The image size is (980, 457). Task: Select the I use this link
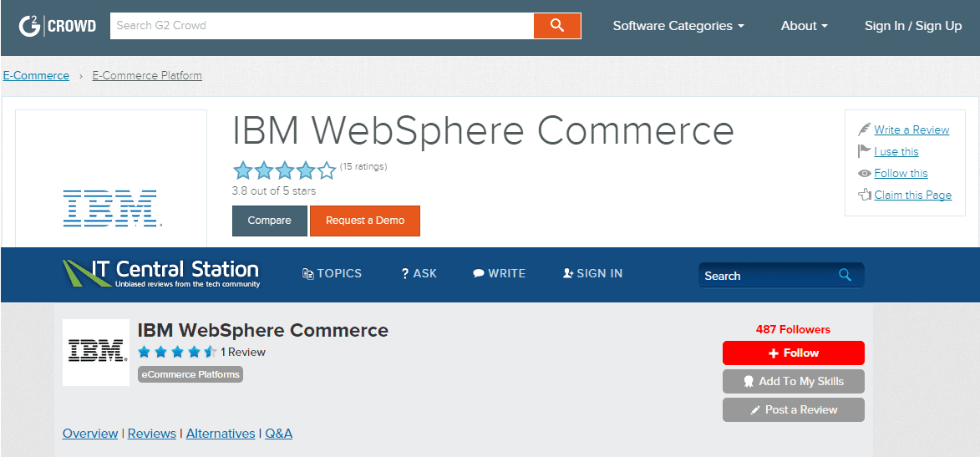click(896, 151)
